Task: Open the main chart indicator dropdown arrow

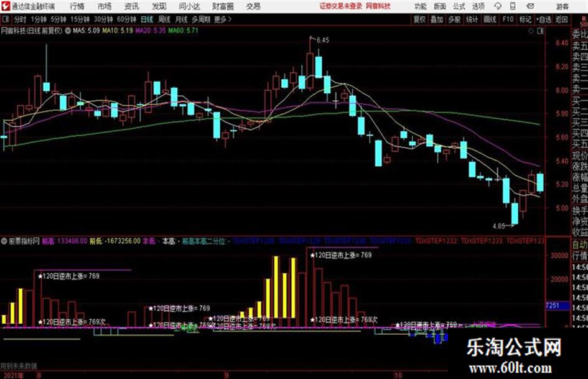Action: tap(68, 30)
